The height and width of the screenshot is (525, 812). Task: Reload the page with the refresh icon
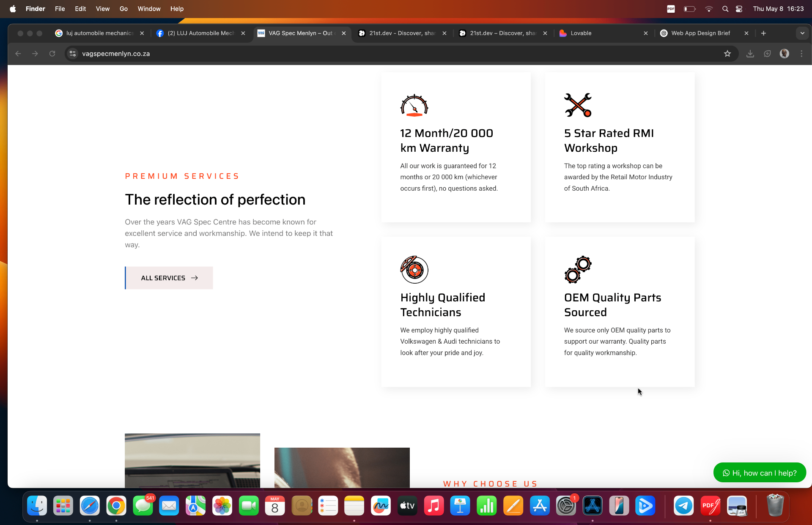[52, 54]
